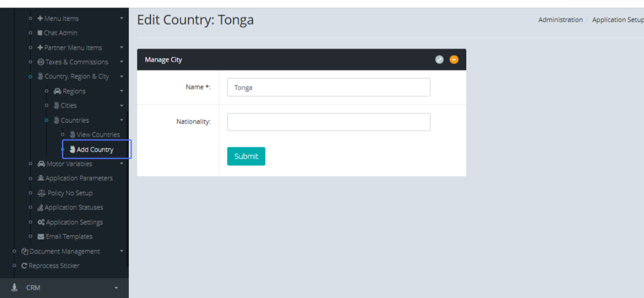Collapse Manage City panel with orange minus
The height and width of the screenshot is (298, 644).
(x=454, y=59)
